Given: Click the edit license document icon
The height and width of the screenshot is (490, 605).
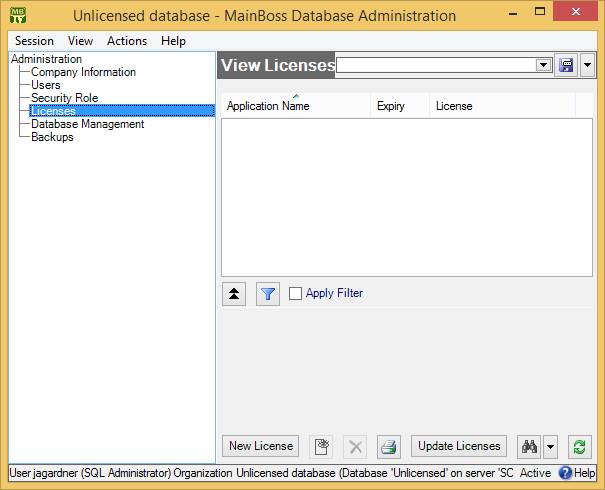Looking at the screenshot, I should (321, 447).
